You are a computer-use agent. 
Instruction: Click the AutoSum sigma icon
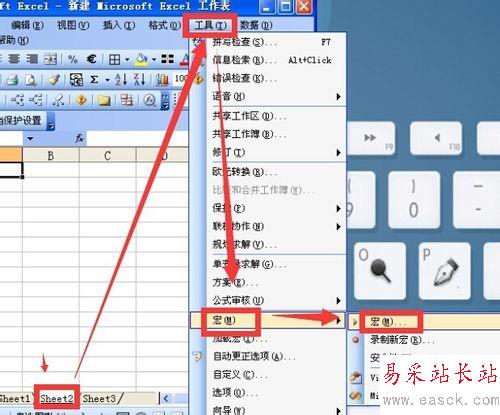coord(94,80)
